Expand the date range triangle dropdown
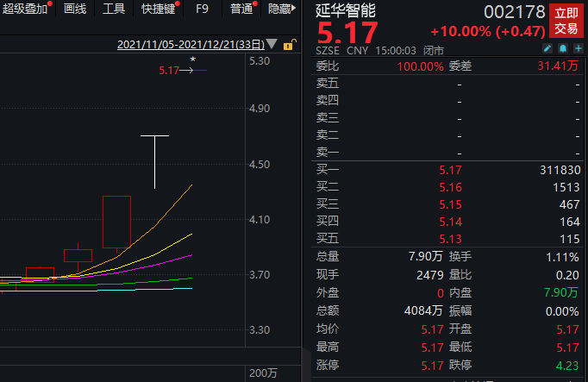 click(272, 44)
